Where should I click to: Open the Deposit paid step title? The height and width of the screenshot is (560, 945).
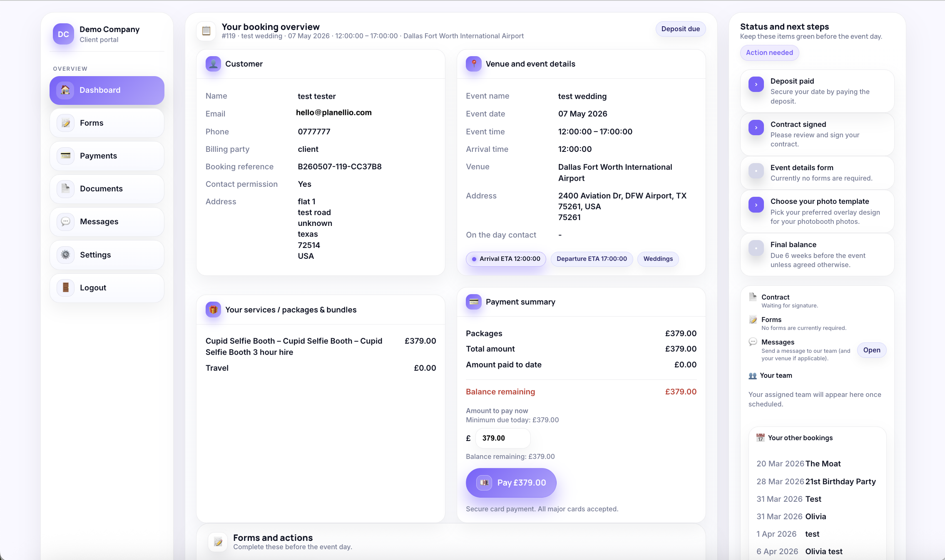[792, 81]
